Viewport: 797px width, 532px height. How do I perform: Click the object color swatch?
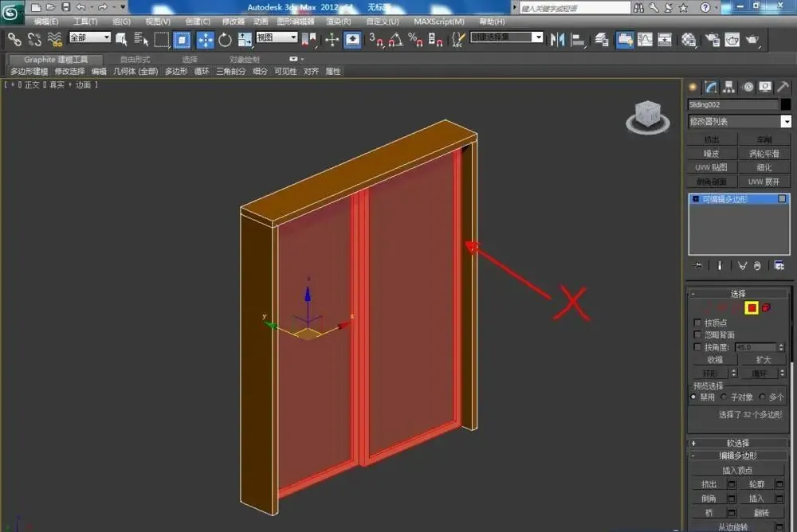click(785, 104)
